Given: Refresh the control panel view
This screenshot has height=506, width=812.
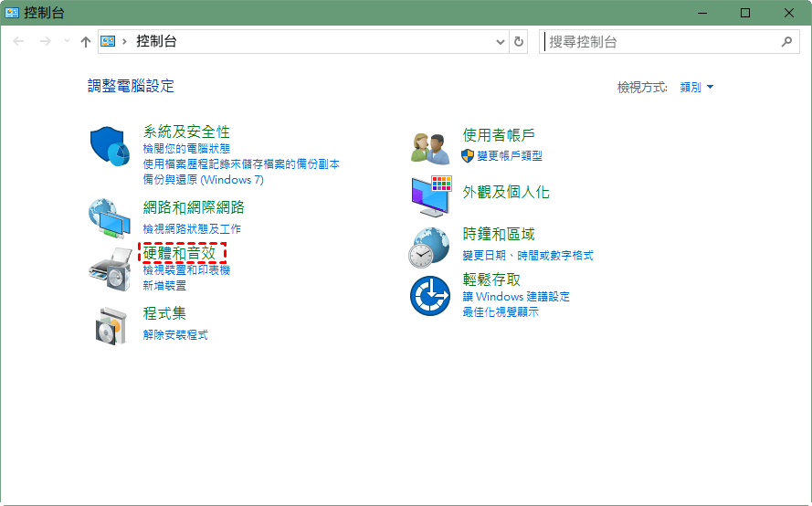Looking at the screenshot, I should click(x=519, y=41).
